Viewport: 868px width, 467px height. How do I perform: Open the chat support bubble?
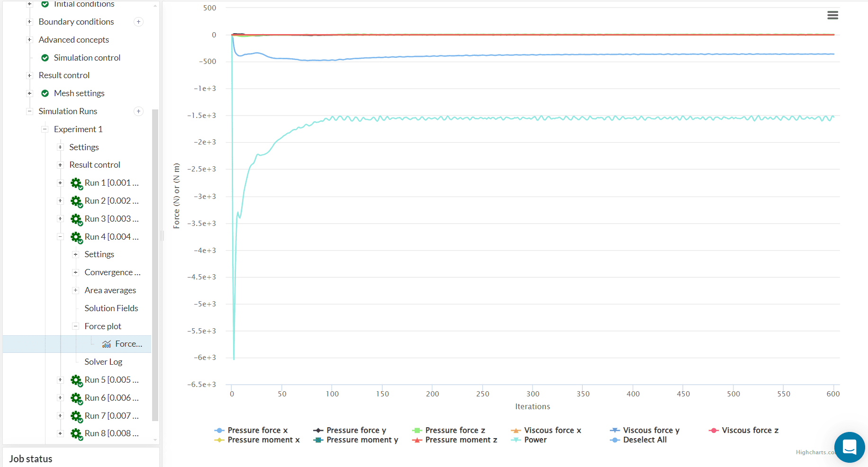pyautogui.click(x=849, y=447)
